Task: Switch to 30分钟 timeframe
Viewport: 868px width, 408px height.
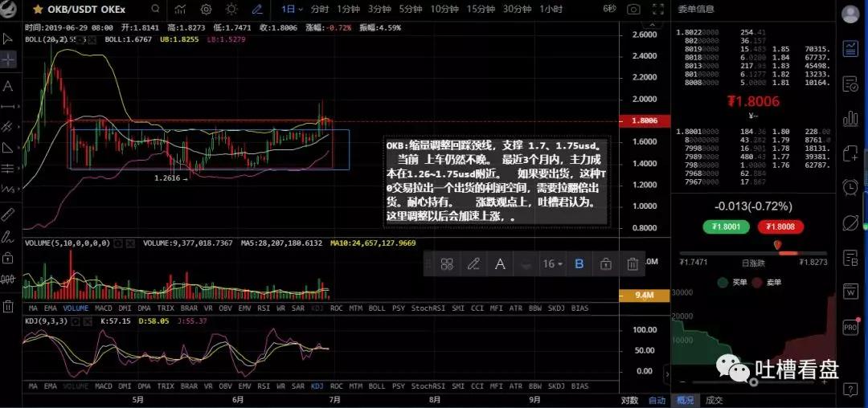Action: 517,9
